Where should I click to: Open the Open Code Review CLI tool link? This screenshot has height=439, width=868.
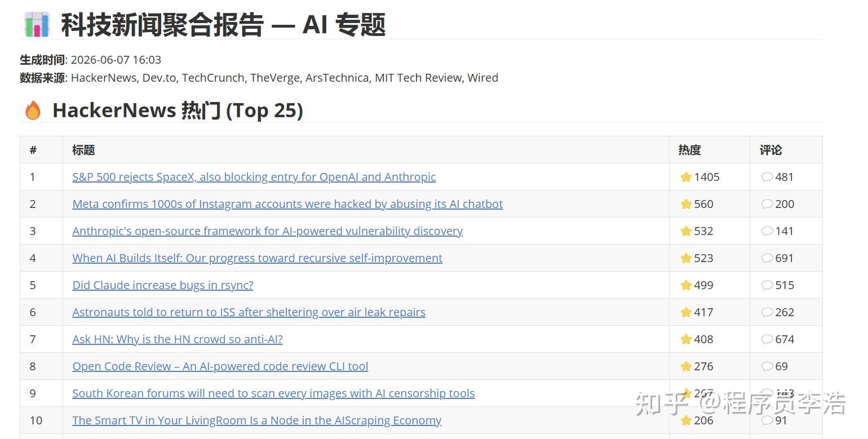(220, 366)
